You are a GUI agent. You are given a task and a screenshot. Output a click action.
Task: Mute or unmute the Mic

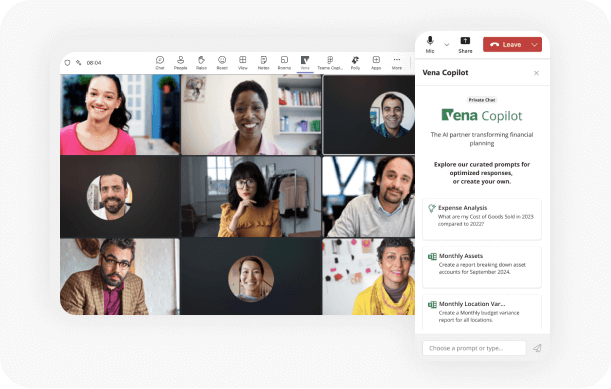coord(430,44)
